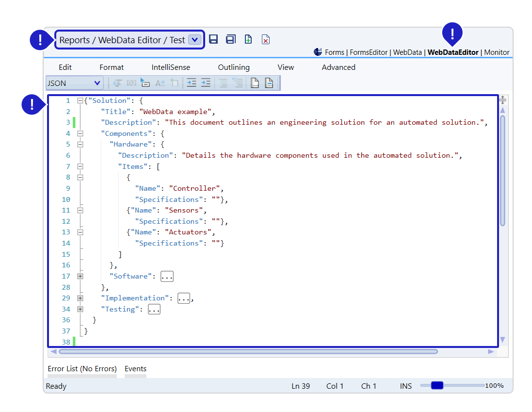Open the Outlining menu
The width and height of the screenshot is (532, 412).
(234, 67)
